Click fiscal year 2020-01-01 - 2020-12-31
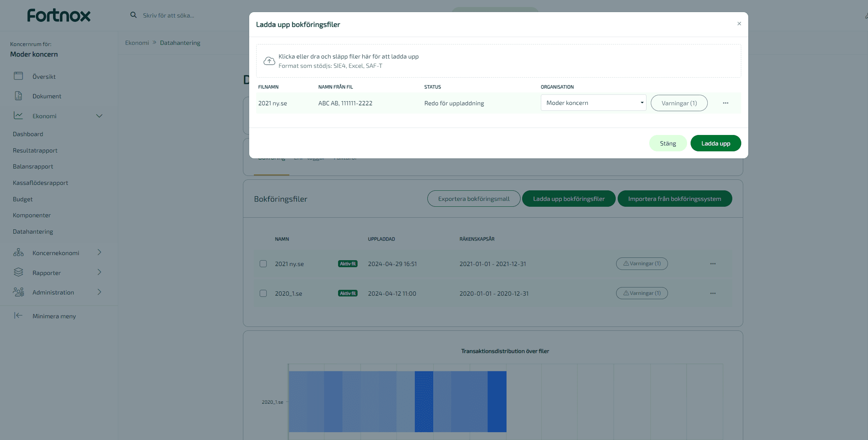The width and height of the screenshot is (868, 440). [x=494, y=294]
